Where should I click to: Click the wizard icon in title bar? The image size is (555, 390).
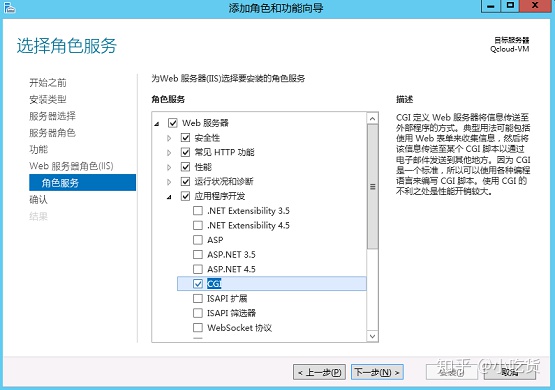(x=10, y=7)
